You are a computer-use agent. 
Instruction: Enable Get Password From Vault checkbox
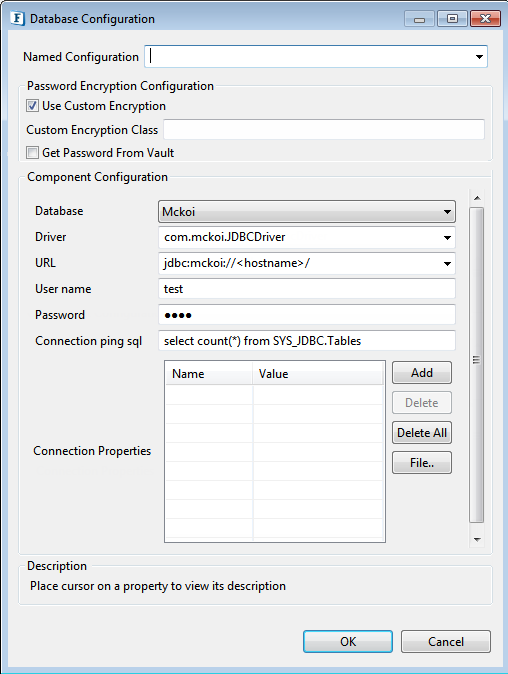(x=32, y=153)
